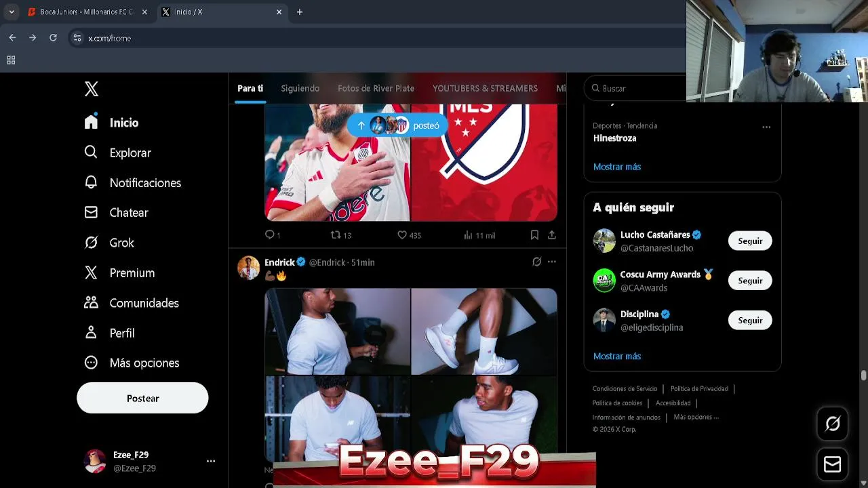Open MLS logo image
Screen dimensions: 868x488
pyautogui.click(x=484, y=163)
